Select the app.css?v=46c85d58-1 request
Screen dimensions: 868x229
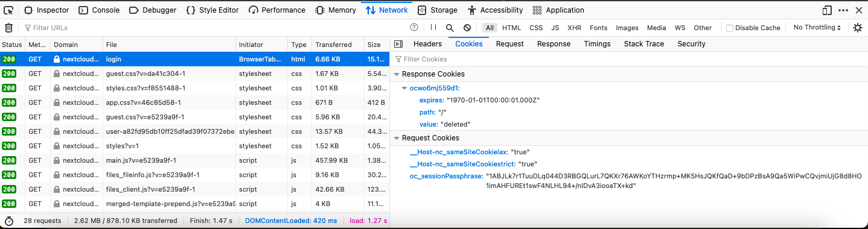tap(194, 102)
